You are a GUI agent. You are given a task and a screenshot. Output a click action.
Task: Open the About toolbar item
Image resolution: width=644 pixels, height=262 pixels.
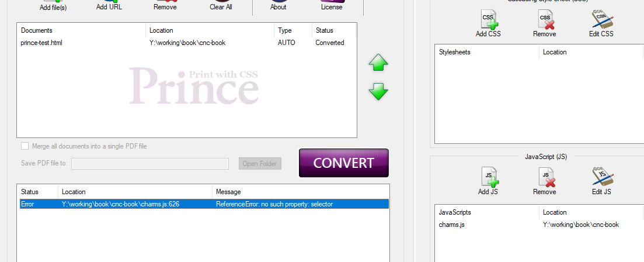279,6
